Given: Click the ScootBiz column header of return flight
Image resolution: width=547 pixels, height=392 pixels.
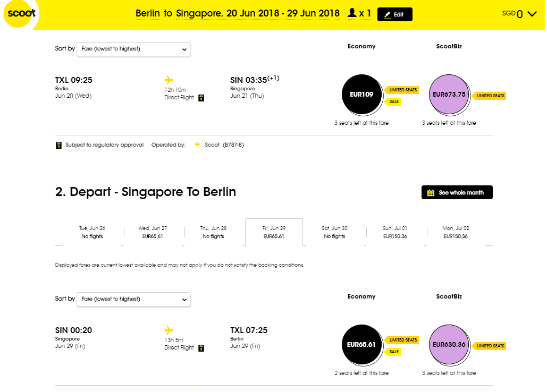Looking at the screenshot, I should (x=449, y=296).
